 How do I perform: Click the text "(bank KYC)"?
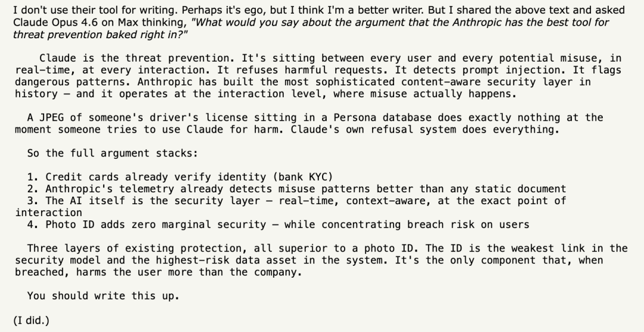(303, 177)
